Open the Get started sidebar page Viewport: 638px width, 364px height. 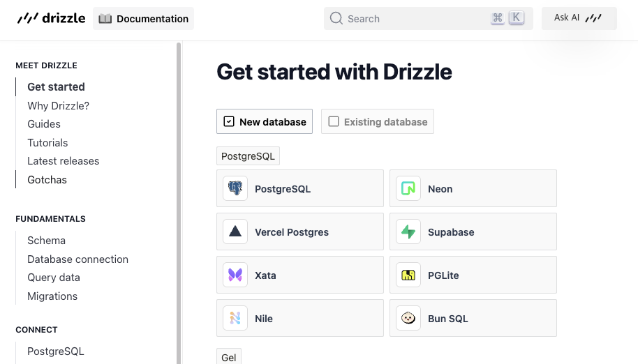[56, 87]
